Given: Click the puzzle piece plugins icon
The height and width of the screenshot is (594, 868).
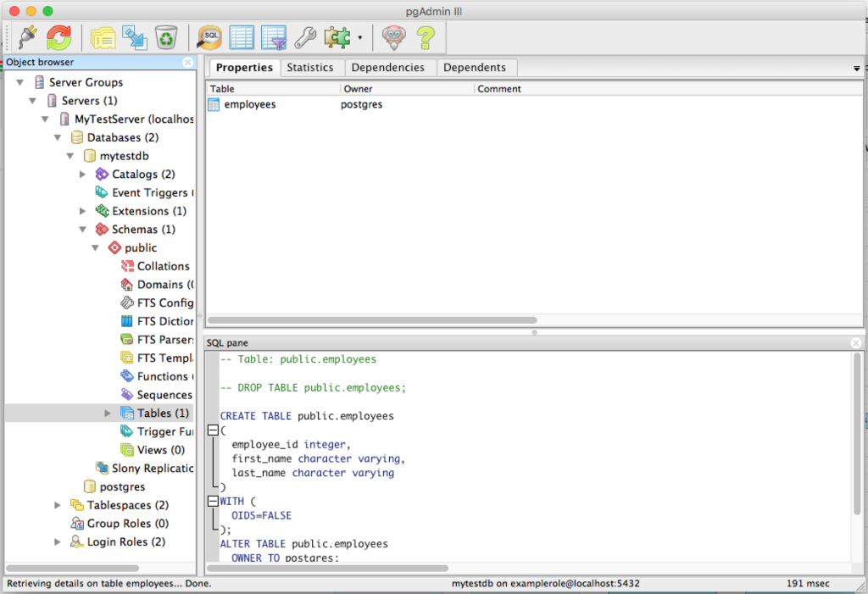Looking at the screenshot, I should [x=337, y=37].
